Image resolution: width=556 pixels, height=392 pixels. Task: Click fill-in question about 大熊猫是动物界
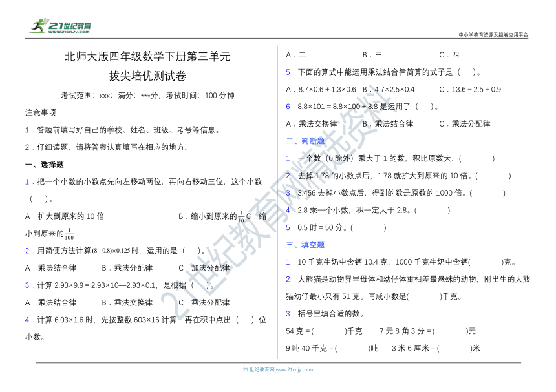[408, 288]
